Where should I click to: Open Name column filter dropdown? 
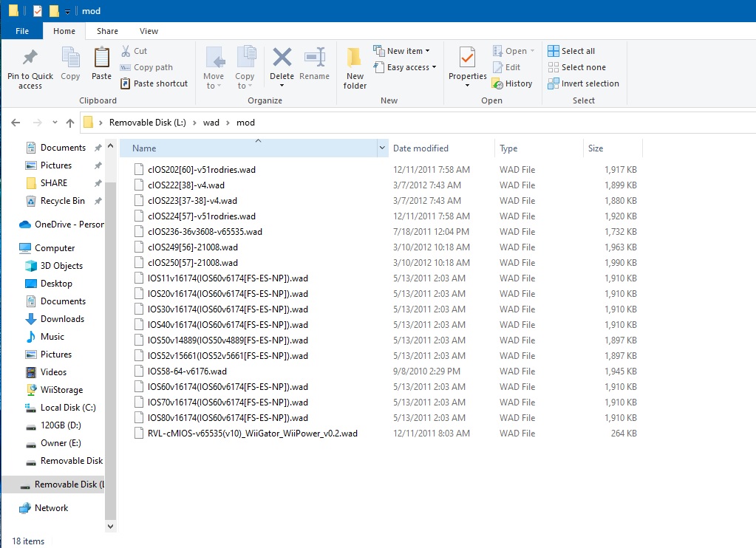(382, 148)
